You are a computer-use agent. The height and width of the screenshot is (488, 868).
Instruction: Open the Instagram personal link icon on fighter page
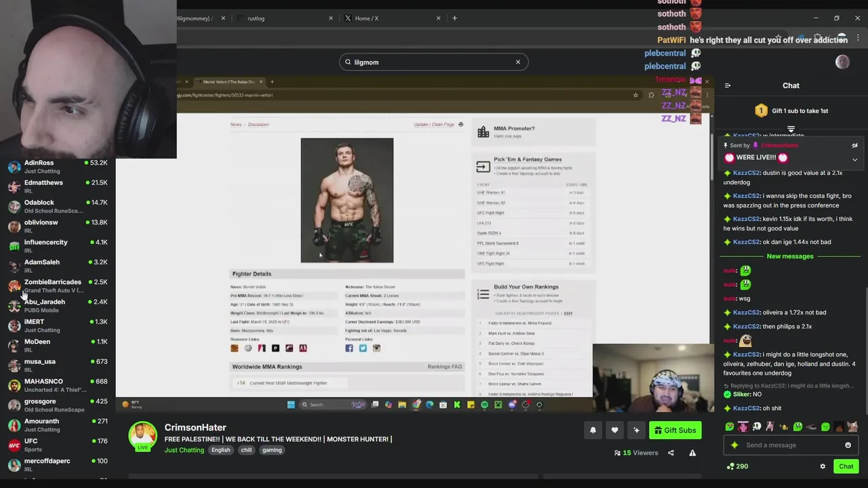(376, 348)
